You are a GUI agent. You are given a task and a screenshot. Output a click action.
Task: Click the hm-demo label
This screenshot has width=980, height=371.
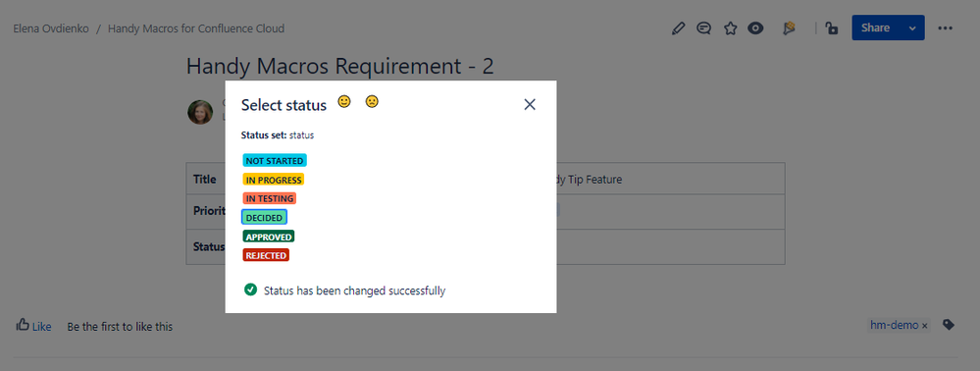[x=894, y=325]
